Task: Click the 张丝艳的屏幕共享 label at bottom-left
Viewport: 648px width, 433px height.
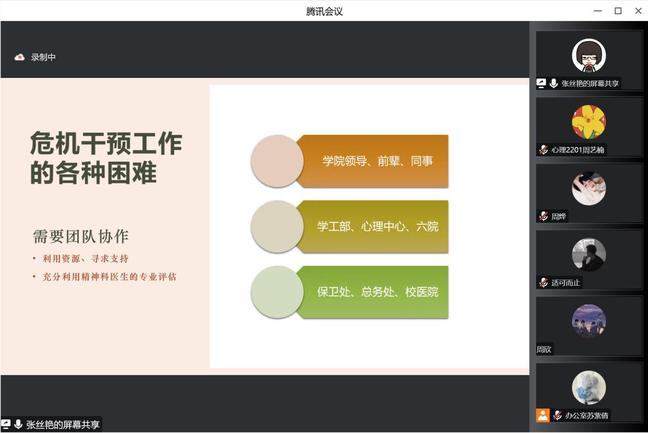Action: click(62, 425)
